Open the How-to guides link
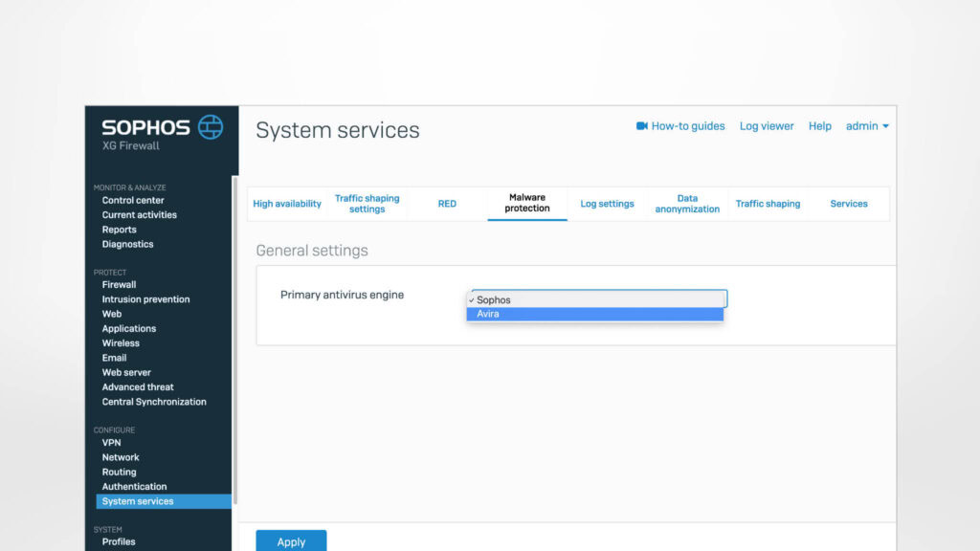 pos(687,126)
